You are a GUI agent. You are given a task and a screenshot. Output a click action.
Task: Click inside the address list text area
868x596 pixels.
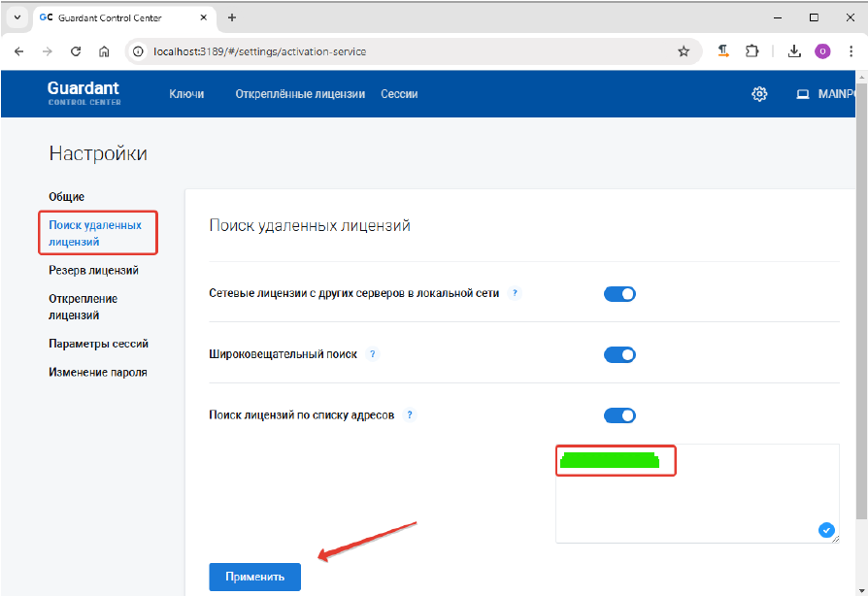click(697, 493)
